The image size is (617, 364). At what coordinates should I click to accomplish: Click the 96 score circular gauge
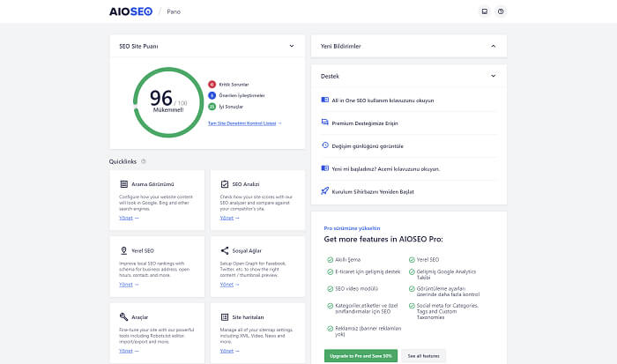pyautogui.click(x=168, y=102)
